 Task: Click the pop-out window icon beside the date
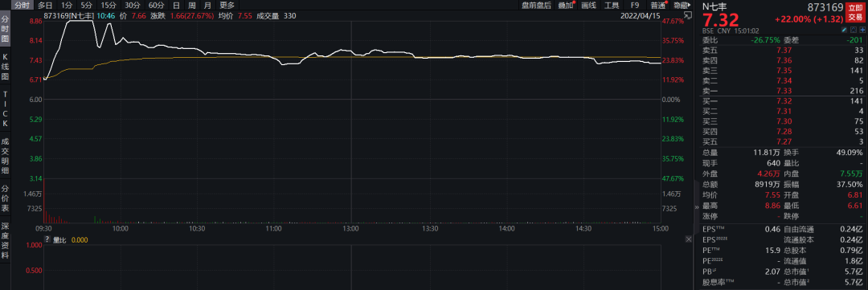tap(688, 15)
